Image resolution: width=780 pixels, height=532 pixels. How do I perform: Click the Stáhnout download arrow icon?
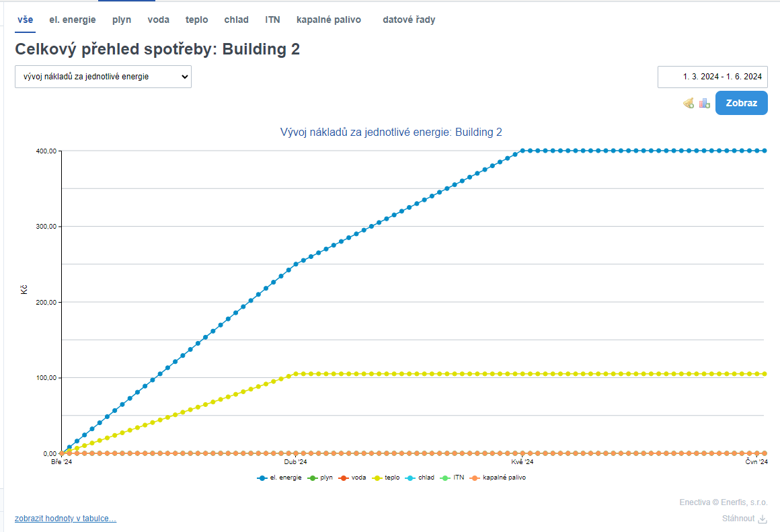click(x=763, y=519)
